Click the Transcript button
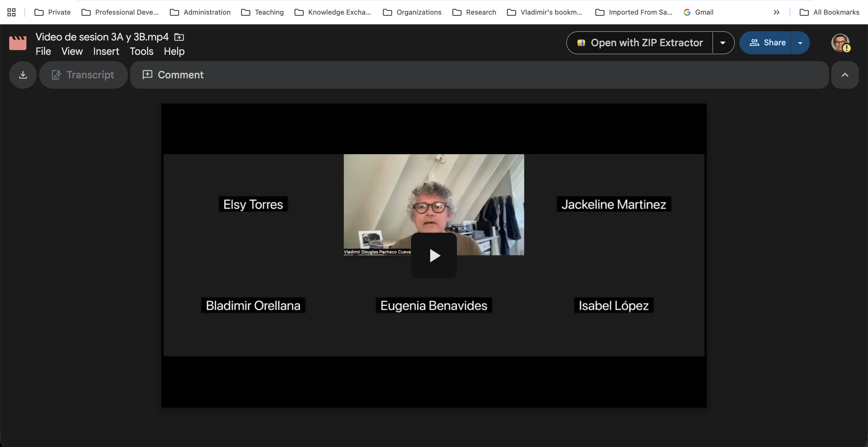The height and width of the screenshot is (447, 868). (x=83, y=75)
